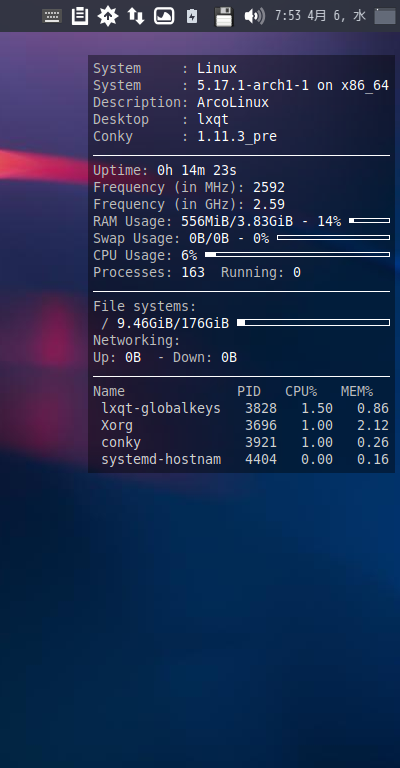Screen dimensions: 400x768
Task: Select the ArcoLinux description text
Action: 233,102
